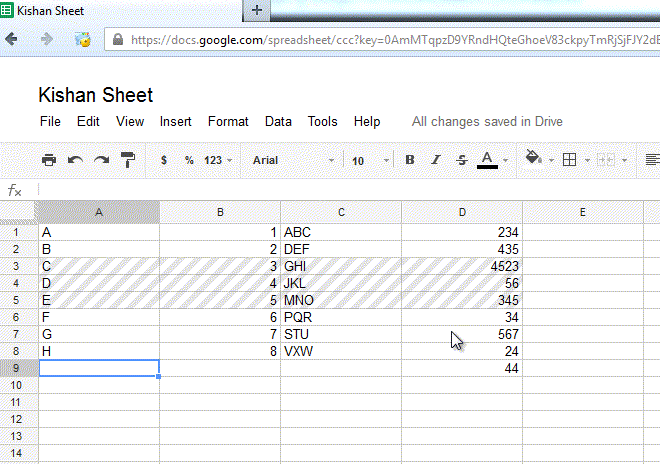Click All changes saved in Drive

tap(487, 122)
